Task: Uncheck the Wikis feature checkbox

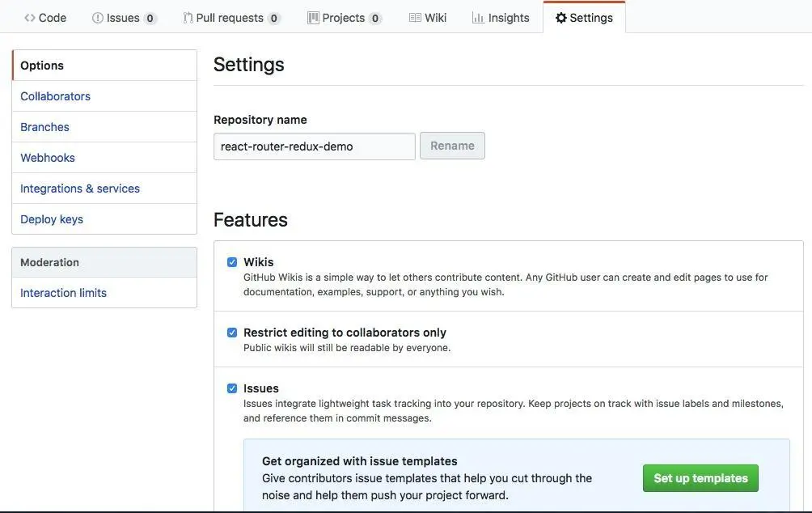Action: click(x=232, y=262)
